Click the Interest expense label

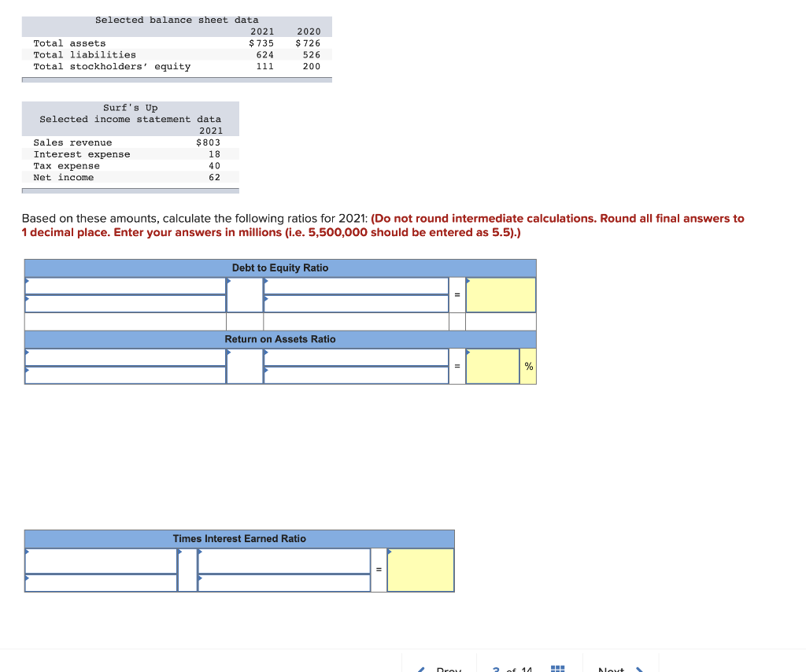[82, 154]
